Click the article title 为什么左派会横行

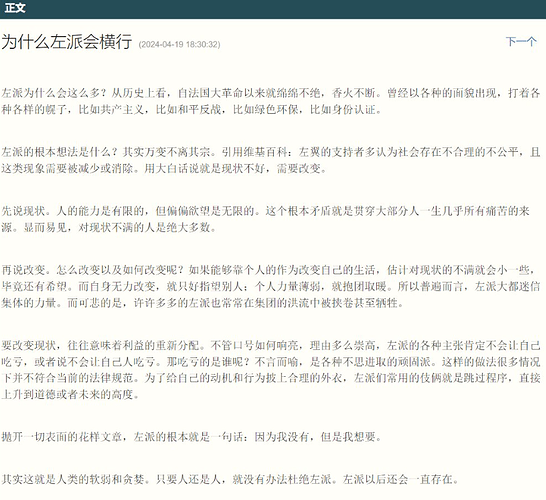click(67, 42)
